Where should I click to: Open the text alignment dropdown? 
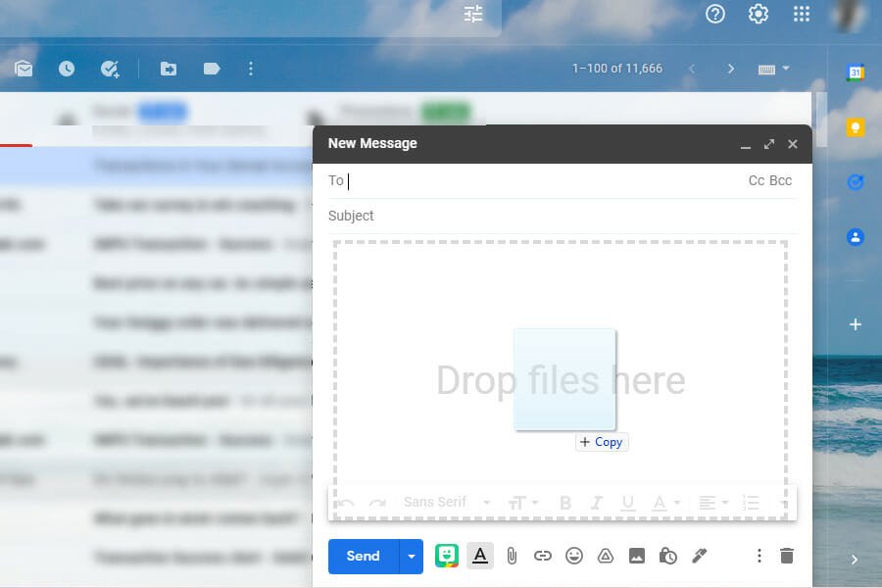click(x=712, y=502)
